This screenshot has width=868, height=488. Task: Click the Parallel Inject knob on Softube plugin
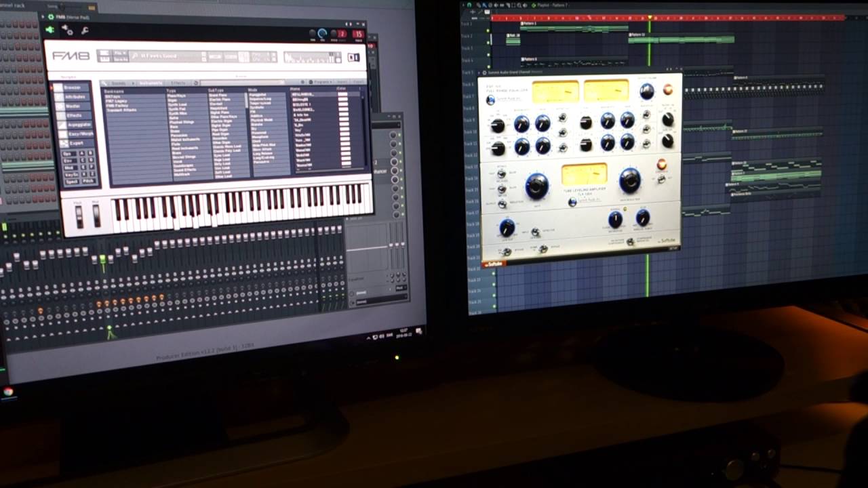[643, 218]
